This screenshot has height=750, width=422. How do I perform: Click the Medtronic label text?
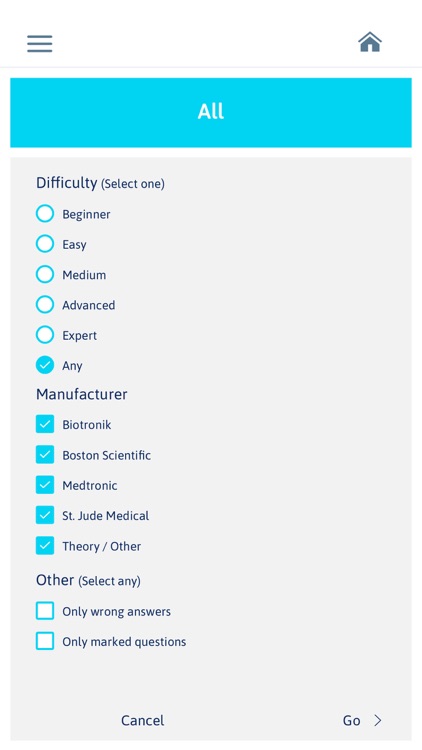pyautogui.click(x=89, y=485)
